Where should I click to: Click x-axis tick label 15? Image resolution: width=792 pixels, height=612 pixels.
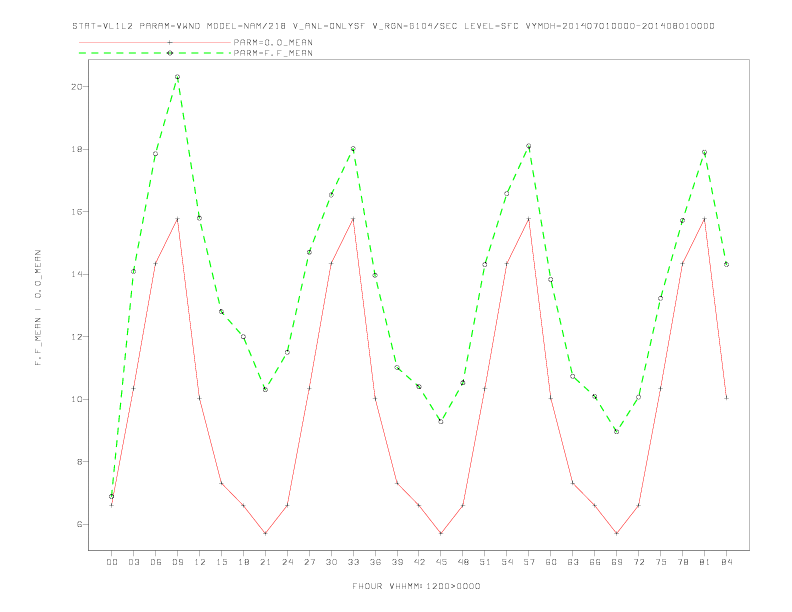pos(221,562)
